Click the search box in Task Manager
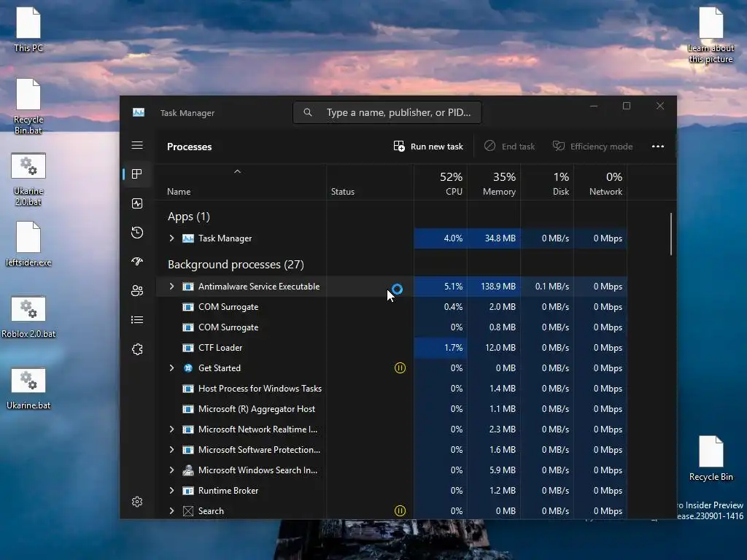The width and height of the screenshot is (747, 560). (x=387, y=112)
